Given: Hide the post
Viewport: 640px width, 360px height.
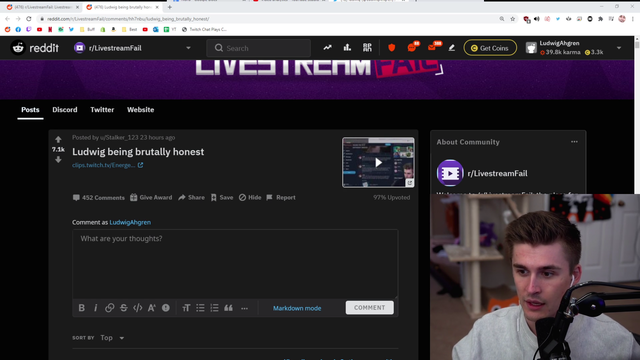Looking at the screenshot, I should pyautogui.click(x=250, y=198).
